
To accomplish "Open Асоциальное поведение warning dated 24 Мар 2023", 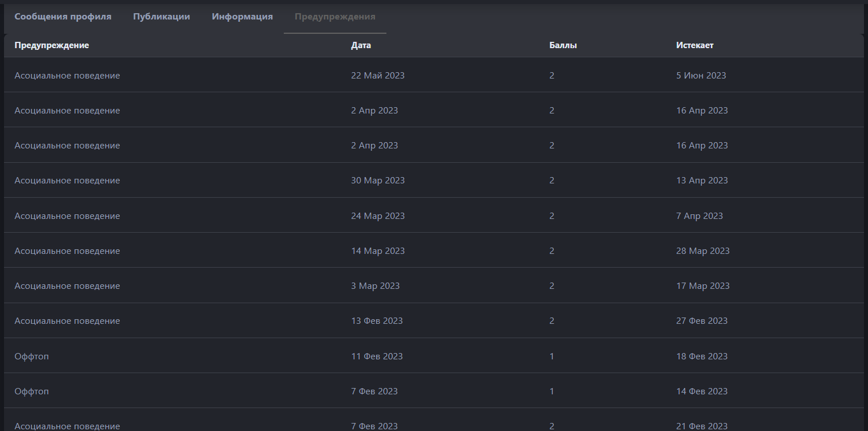I will click(x=67, y=216).
